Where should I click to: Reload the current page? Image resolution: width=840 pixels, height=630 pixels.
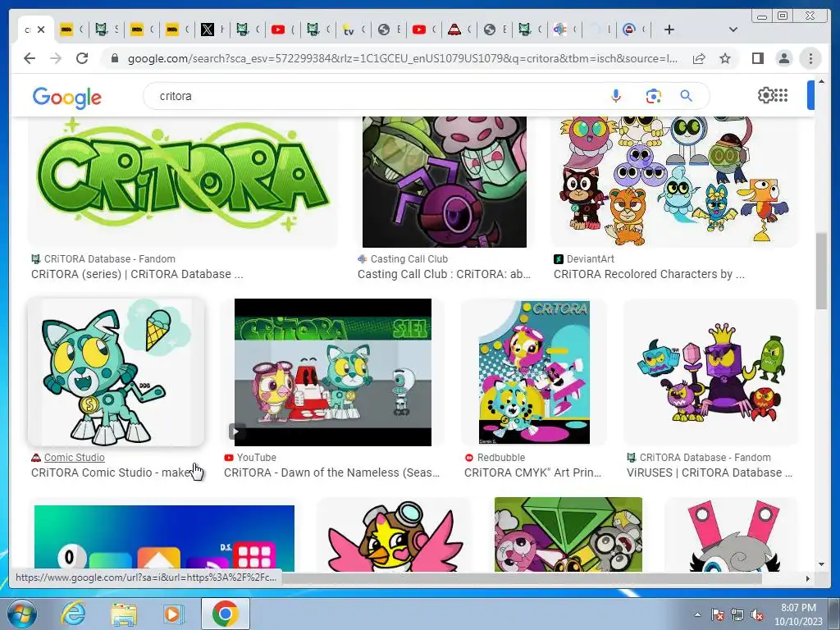[x=82, y=58]
